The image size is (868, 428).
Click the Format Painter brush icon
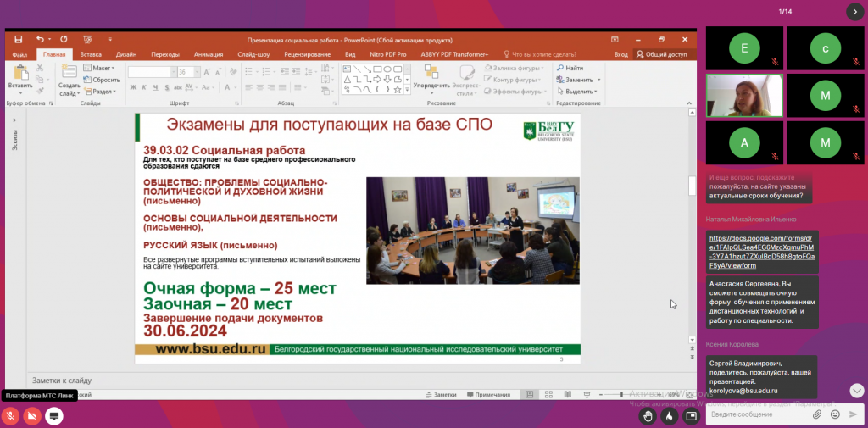coord(39,91)
